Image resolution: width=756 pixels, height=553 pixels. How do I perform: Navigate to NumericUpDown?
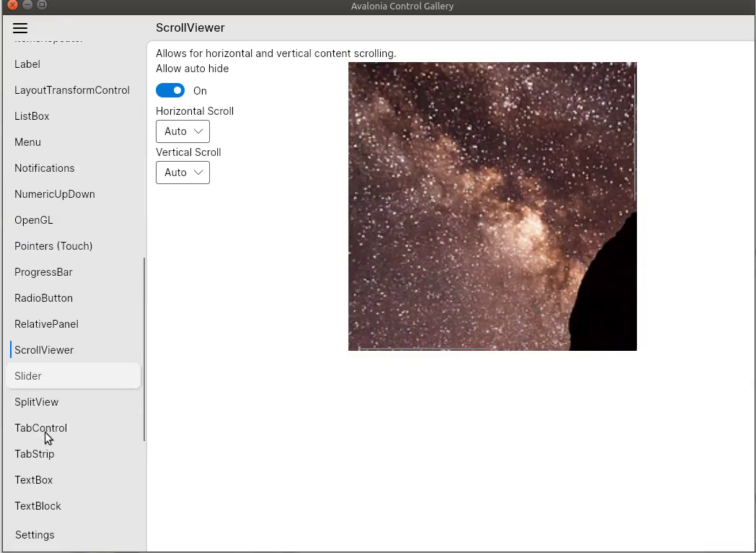74,194
